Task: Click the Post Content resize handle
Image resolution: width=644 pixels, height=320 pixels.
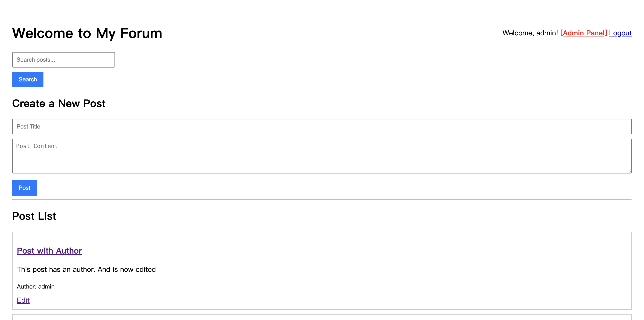Action: (629, 171)
